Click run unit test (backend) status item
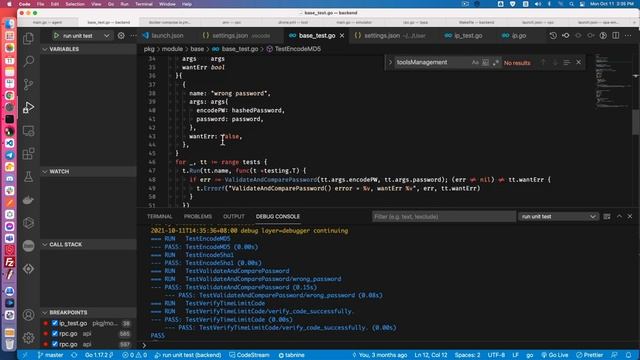The image size is (640, 360). pos(188,355)
